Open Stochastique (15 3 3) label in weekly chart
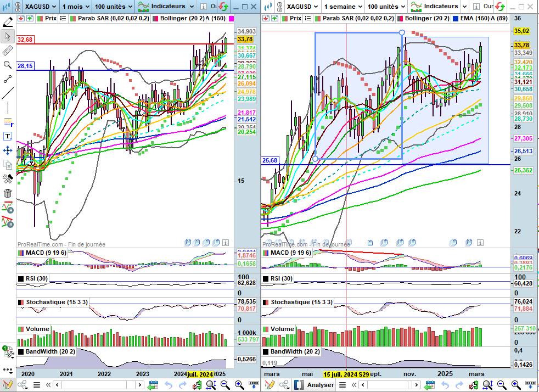The height and width of the screenshot is (392, 539). (297, 302)
